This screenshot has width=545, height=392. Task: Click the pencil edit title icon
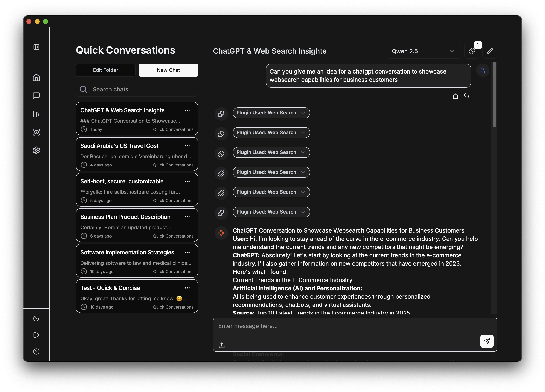(489, 51)
